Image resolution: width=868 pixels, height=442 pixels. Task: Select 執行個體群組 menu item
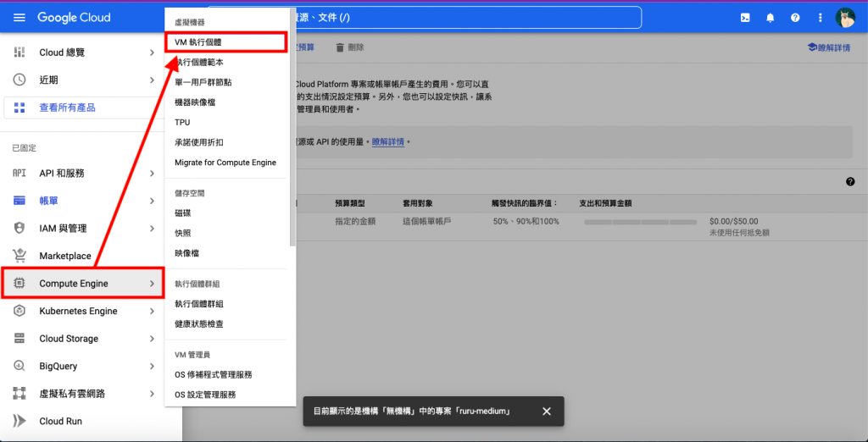pyautogui.click(x=226, y=304)
